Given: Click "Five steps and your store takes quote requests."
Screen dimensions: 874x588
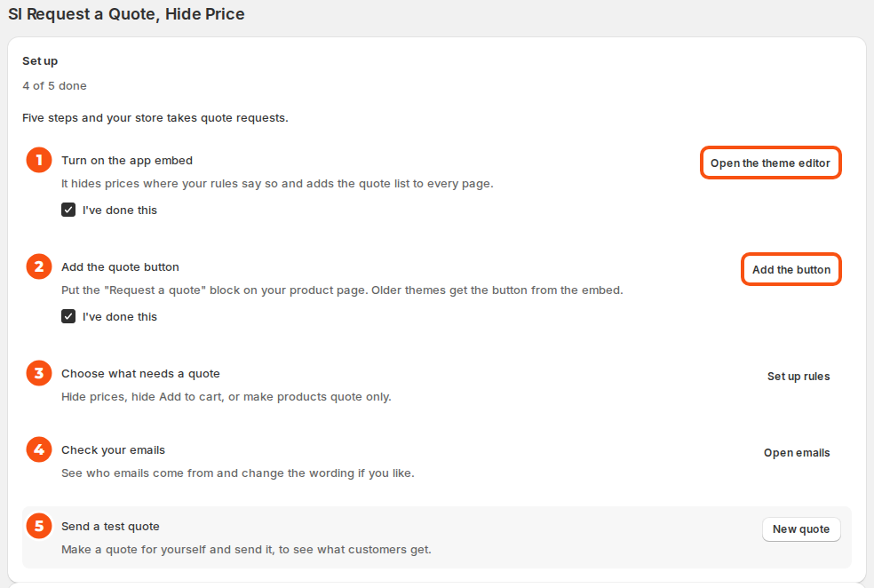Looking at the screenshot, I should coord(155,117).
